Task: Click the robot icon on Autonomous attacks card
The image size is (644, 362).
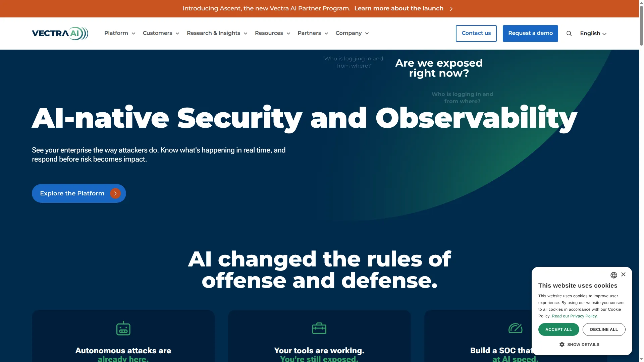Action: coord(123,328)
